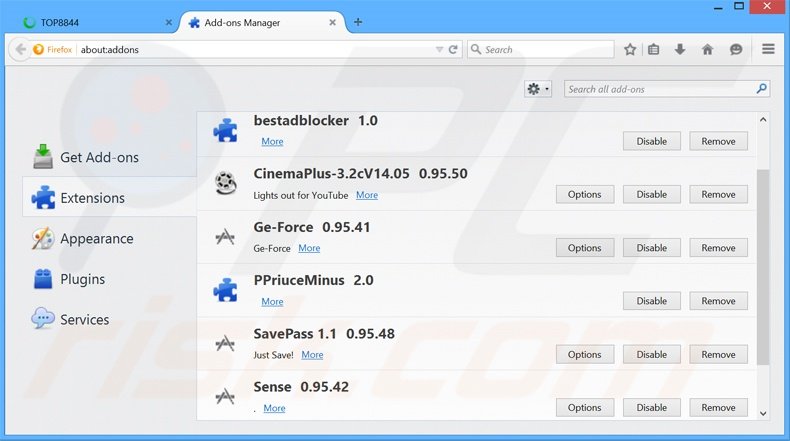Remove the Ge-Force extension

pos(718,247)
